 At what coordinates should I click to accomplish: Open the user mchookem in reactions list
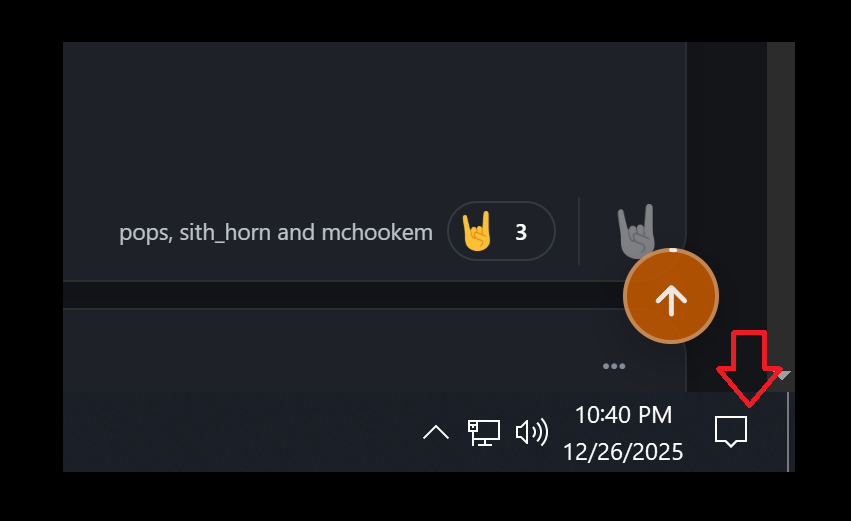[377, 232]
